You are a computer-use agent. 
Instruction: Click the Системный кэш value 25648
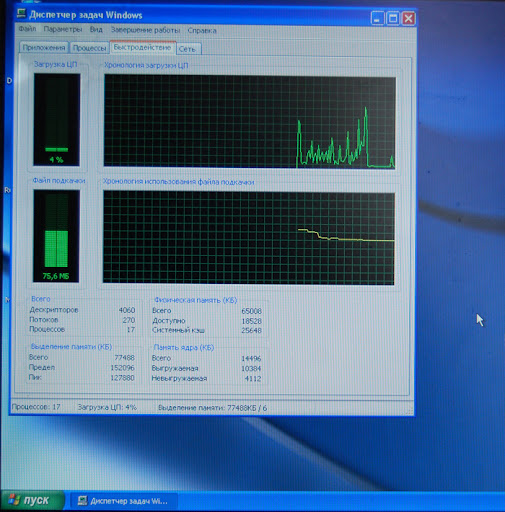point(251,331)
